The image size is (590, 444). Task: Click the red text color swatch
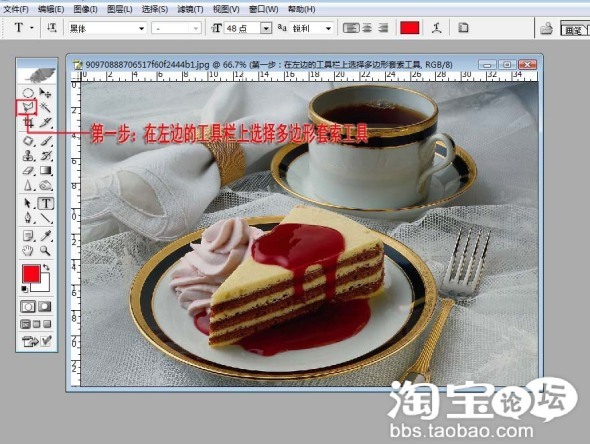coord(410,28)
